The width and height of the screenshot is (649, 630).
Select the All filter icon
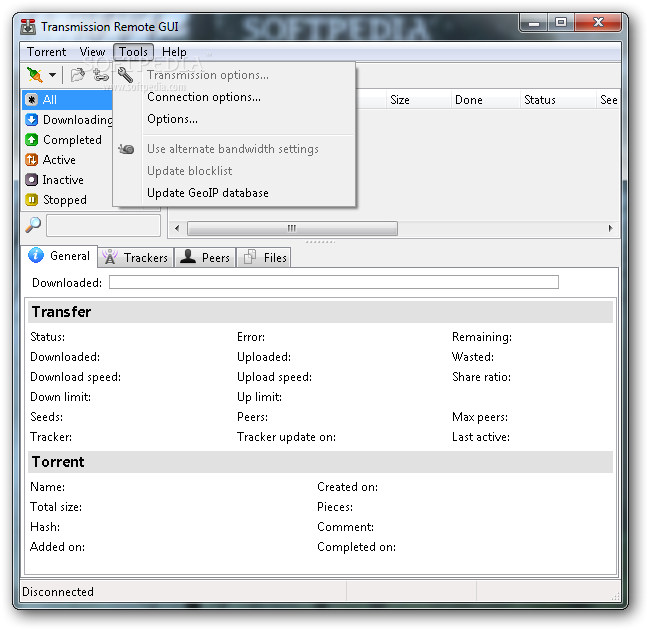(31, 99)
